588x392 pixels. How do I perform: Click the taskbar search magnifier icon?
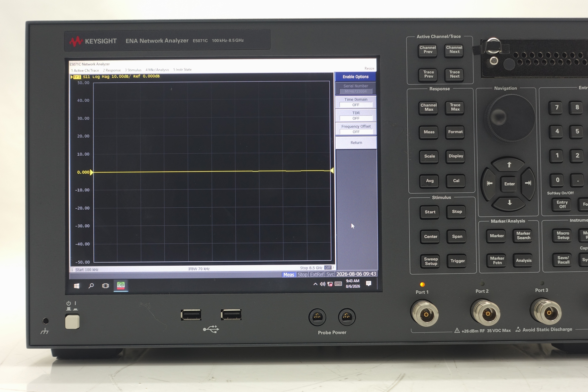coord(91,286)
